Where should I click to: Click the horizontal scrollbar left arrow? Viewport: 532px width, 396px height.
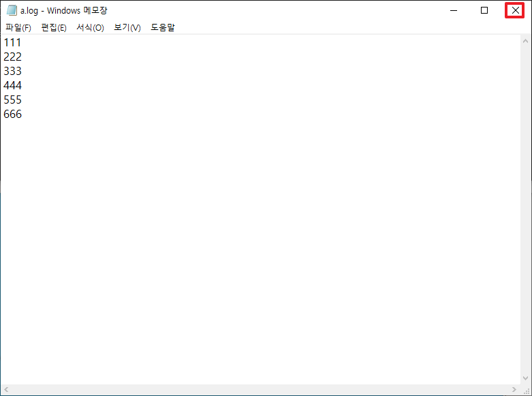pyautogui.click(x=6, y=390)
